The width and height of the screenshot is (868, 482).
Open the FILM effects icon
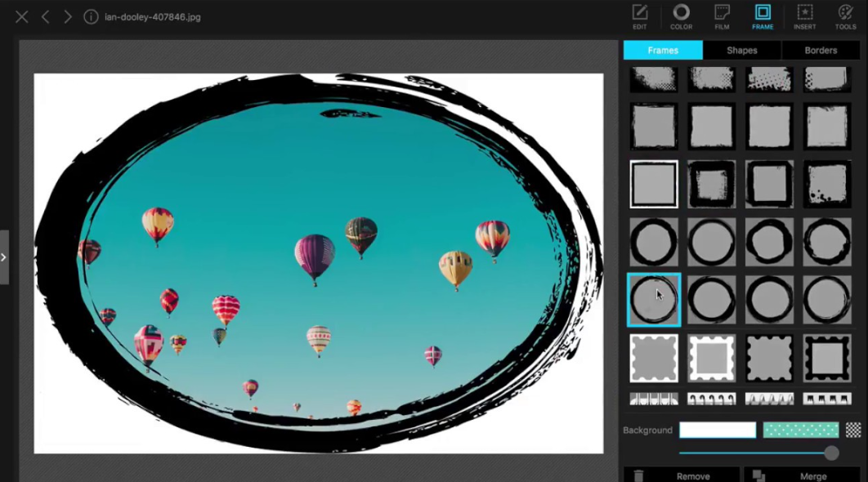pyautogui.click(x=722, y=16)
